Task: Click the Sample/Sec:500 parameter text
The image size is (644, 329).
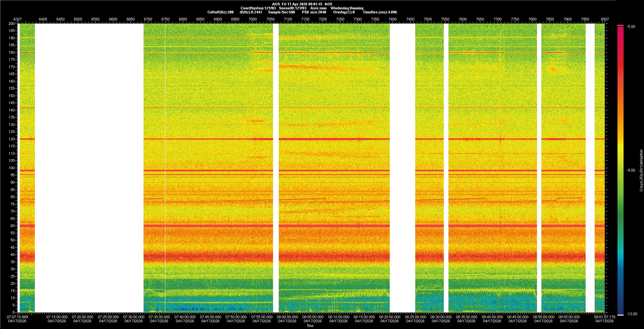Action: pyautogui.click(x=281, y=12)
